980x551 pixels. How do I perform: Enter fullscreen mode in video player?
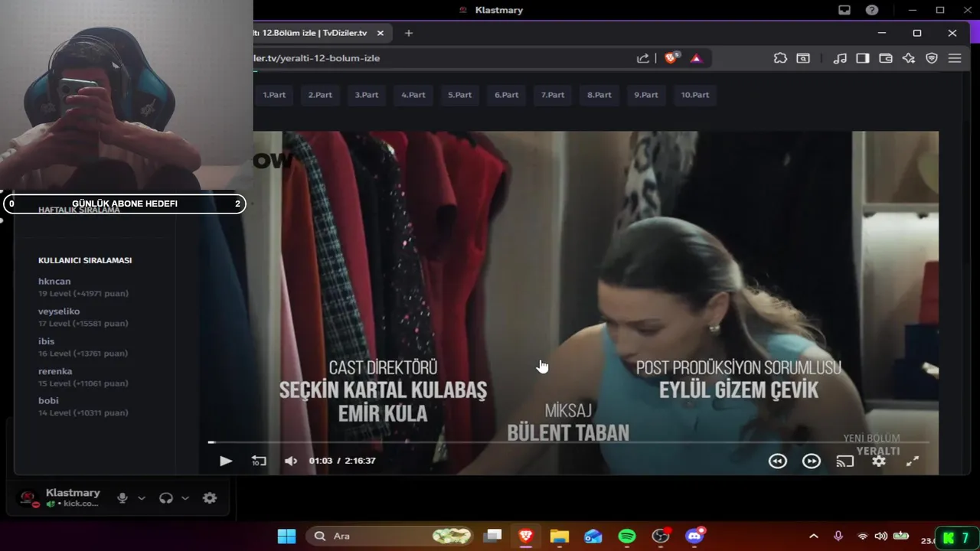(x=913, y=461)
